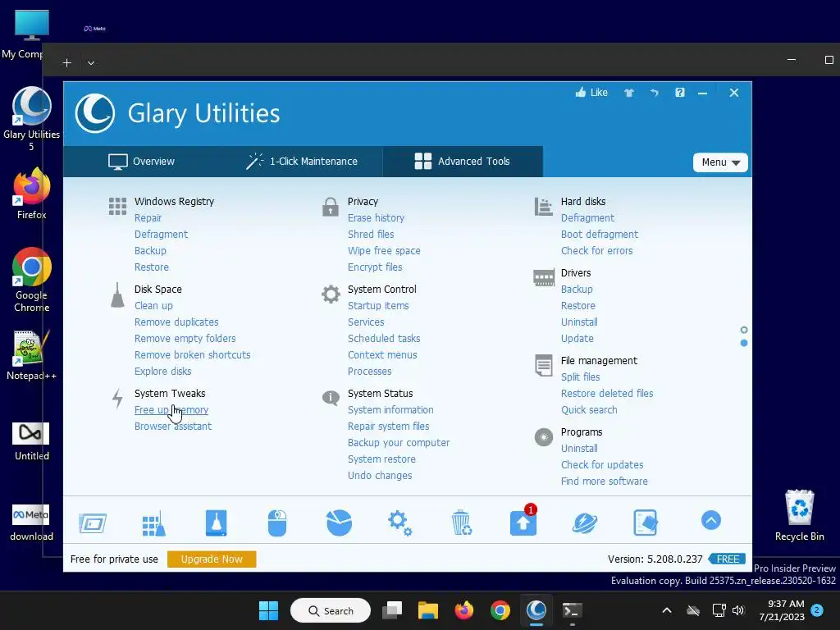Open Find more software link
This screenshot has width=840, height=630.
coord(605,481)
